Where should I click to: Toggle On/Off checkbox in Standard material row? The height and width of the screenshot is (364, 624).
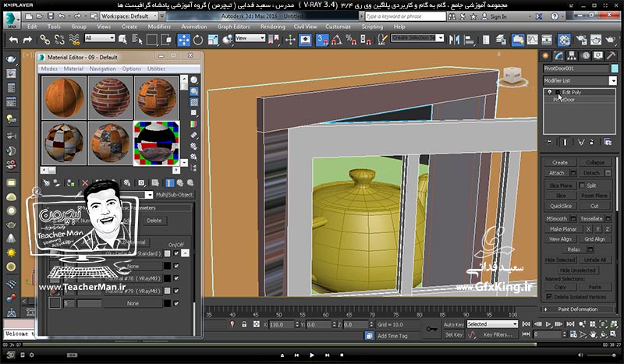(x=176, y=253)
